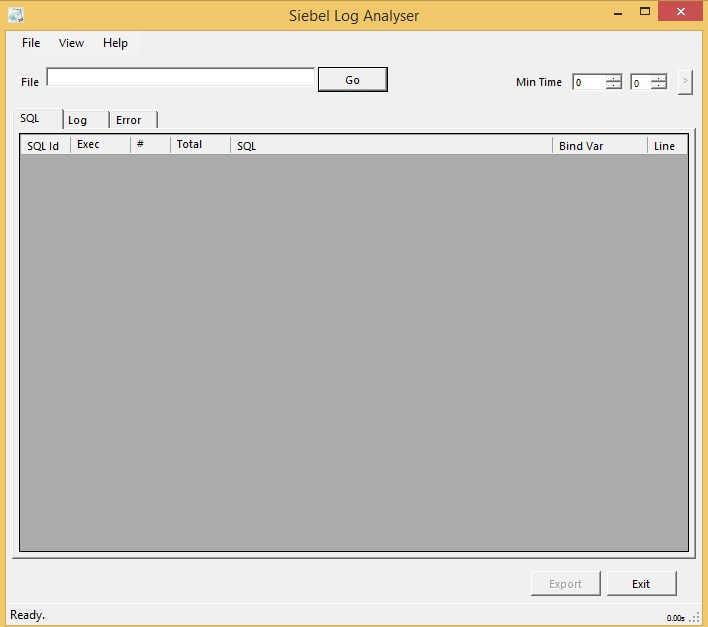
Task: Click the arrow button beside Min Time
Action: (685, 82)
